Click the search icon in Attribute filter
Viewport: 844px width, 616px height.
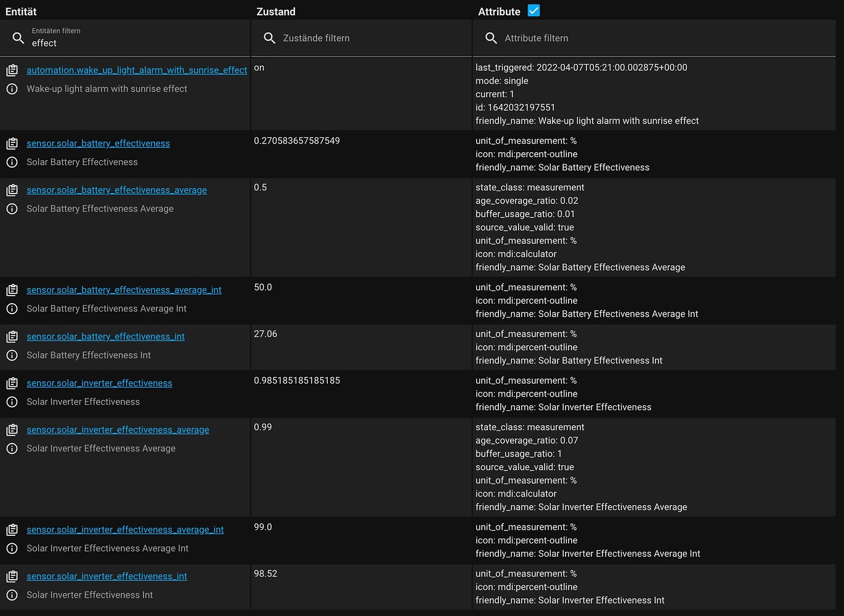(x=491, y=38)
